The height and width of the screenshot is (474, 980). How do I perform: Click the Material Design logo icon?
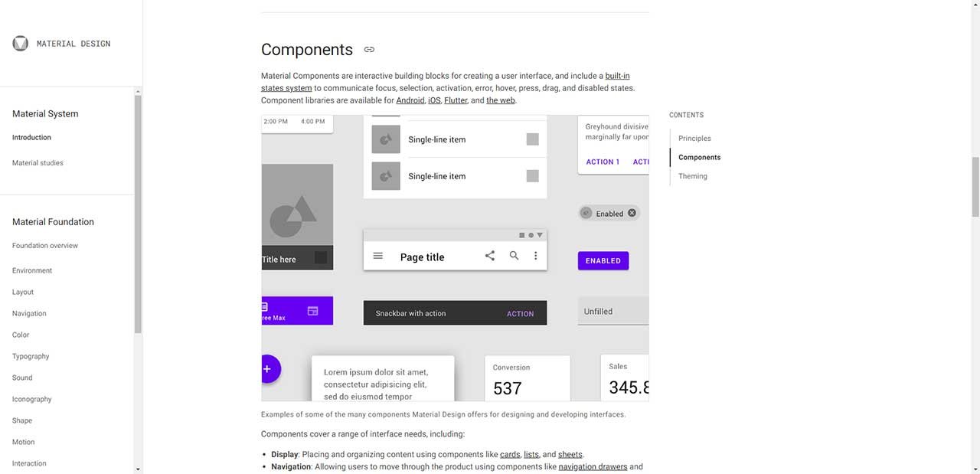click(x=21, y=44)
